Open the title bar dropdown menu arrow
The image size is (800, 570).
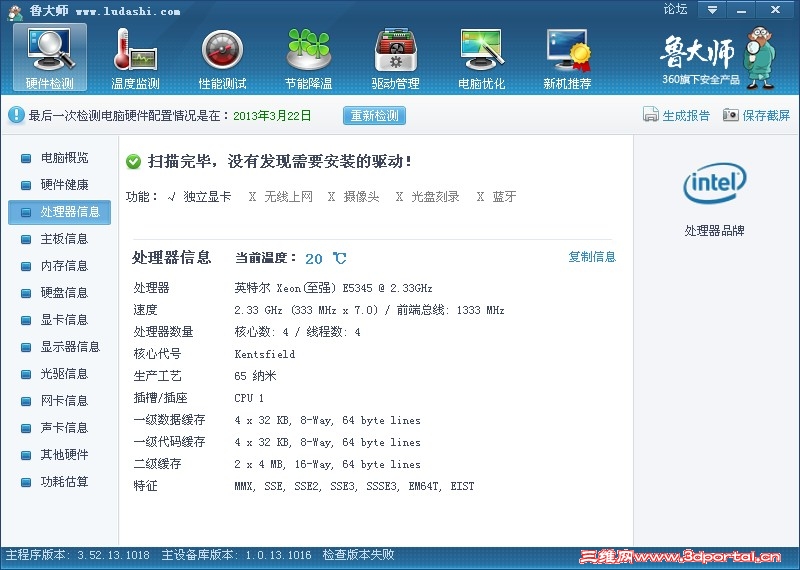pos(712,10)
